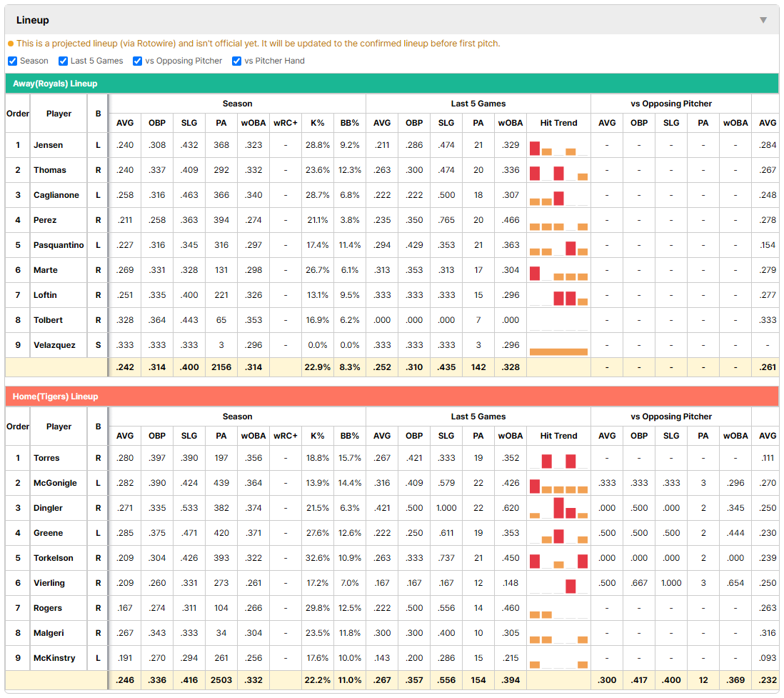Click Vierling's hit trend bar

pyautogui.click(x=571, y=585)
